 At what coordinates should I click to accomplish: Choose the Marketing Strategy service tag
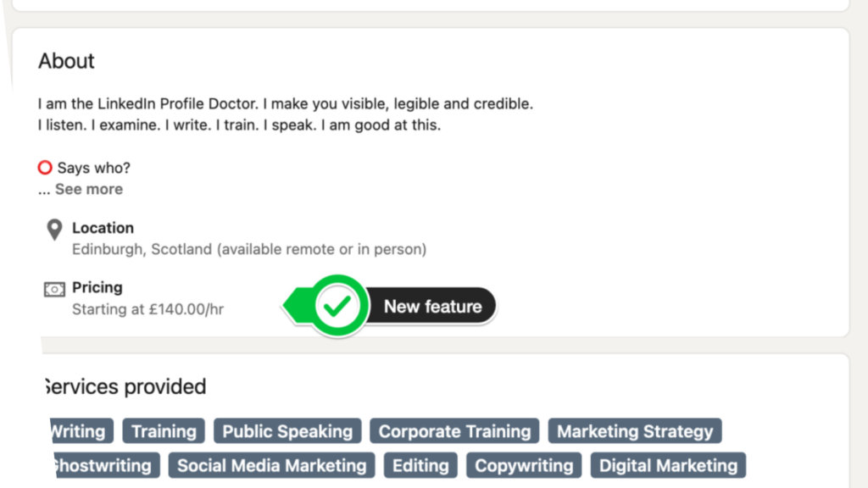pos(635,431)
